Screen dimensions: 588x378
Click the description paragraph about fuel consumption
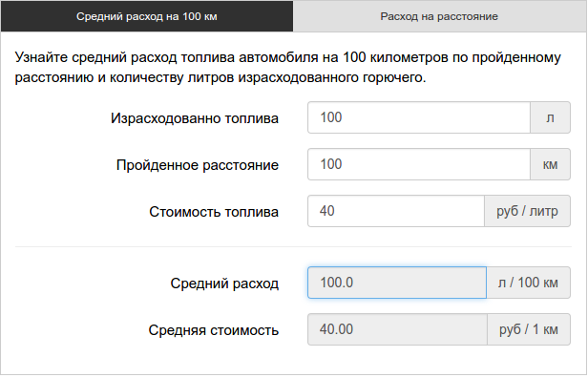pos(288,68)
